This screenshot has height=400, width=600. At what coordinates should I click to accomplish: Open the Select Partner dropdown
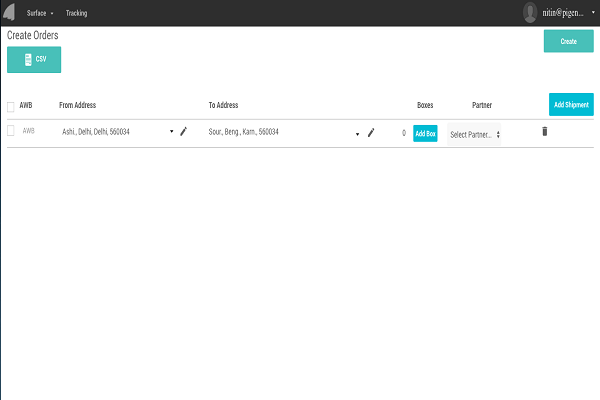point(474,134)
